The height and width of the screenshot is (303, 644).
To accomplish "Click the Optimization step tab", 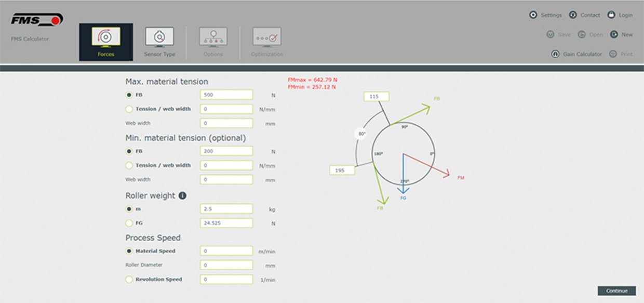I will (x=266, y=42).
